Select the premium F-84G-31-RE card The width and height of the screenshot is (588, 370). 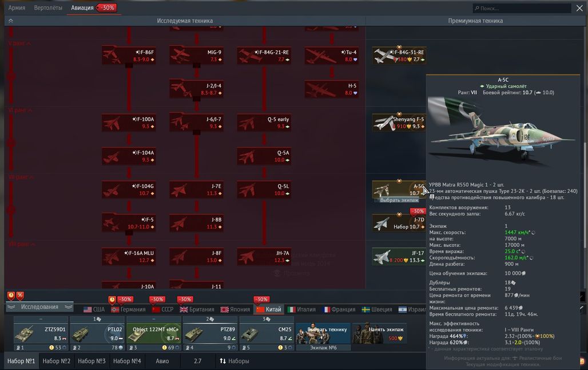pyautogui.click(x=399, y=55)
